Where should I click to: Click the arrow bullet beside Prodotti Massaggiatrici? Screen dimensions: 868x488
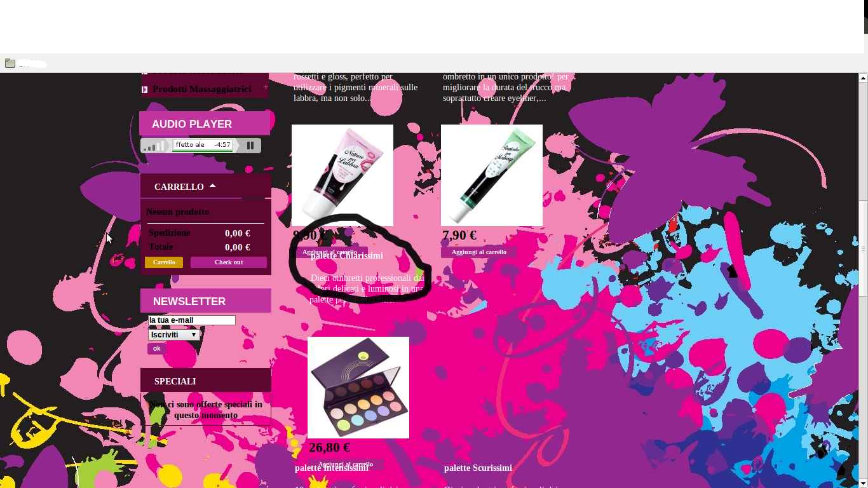[145, 90]
